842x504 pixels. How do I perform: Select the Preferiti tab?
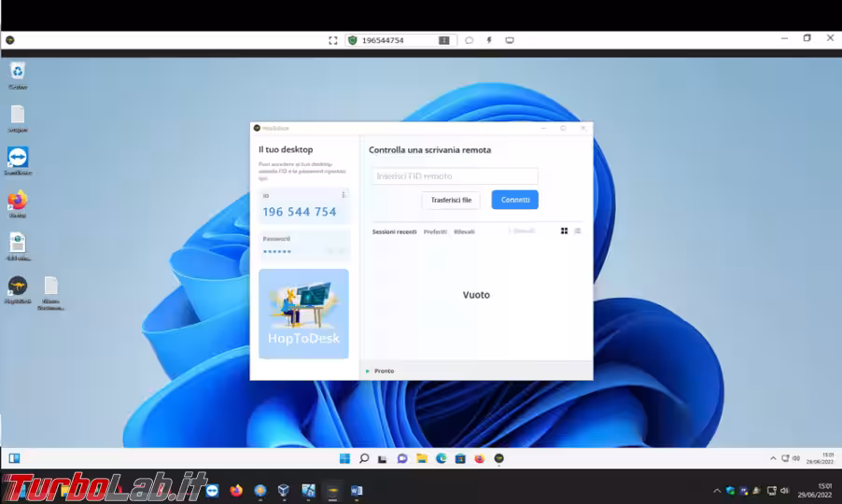click(x=435, y=231)
